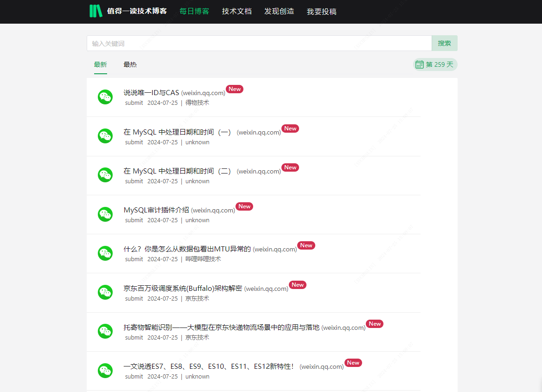542x392 pixels.
Task: Click 哔哩哔哩技术 source label
Action: pyautogui.click(x=203, y=259)
